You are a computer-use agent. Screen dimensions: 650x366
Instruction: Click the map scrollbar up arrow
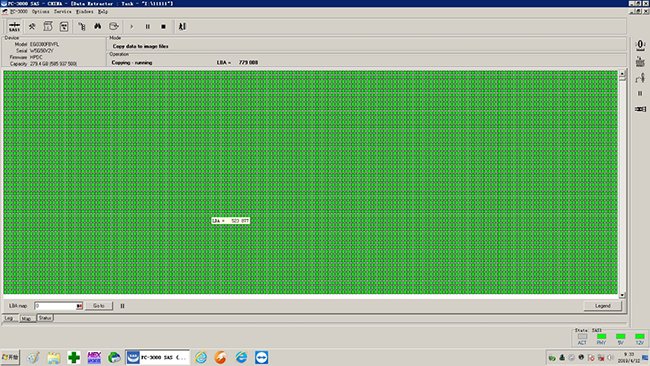(x=622, y=74)
